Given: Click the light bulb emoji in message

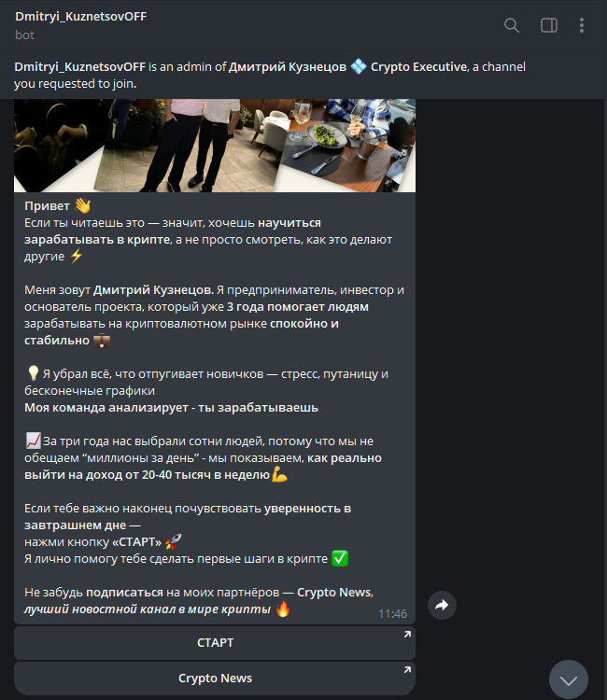Looking at the screenshot, I should point(33,373).
